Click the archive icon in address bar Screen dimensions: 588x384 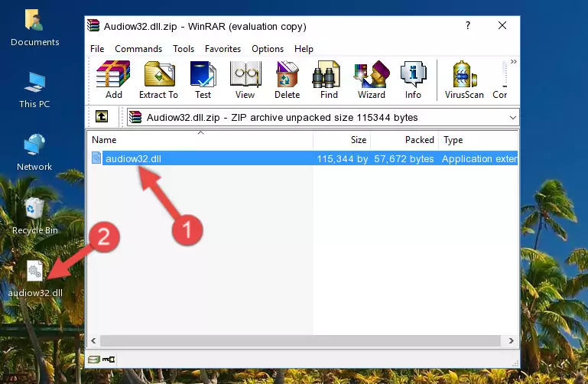tap(135, 117)
